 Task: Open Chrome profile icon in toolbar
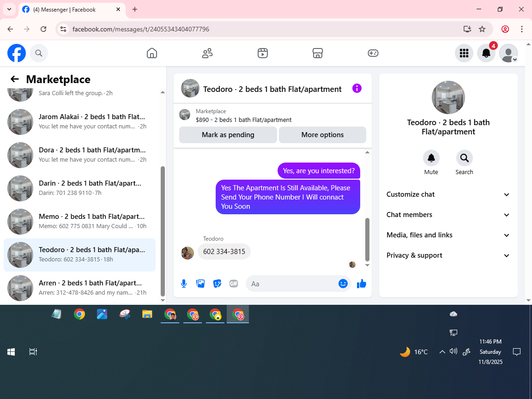click(505, 29)
